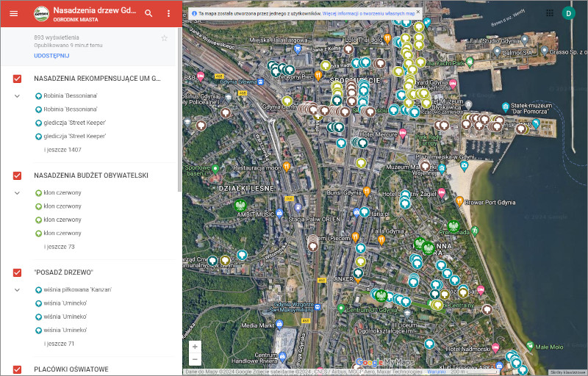Uncheck NASADZENIA REKOMPENSUJĄCE layer checkbox

[x=17, y=79]
